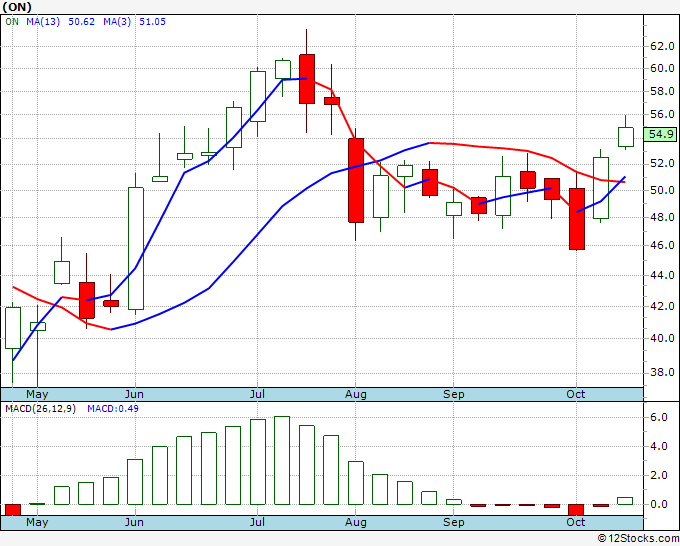680x546 pixels.
Task: Click the 2.0 label on MACD axis
Action: pos(659,475)
